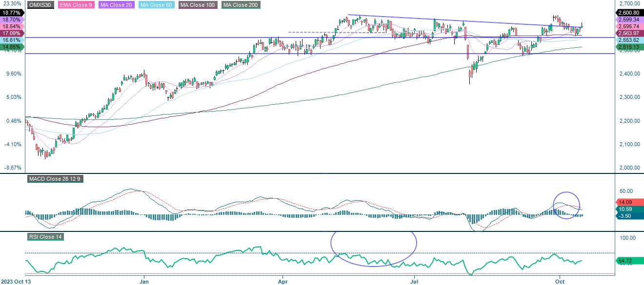Click the 2023 Oct 13 date label

[x=16, y=281]
